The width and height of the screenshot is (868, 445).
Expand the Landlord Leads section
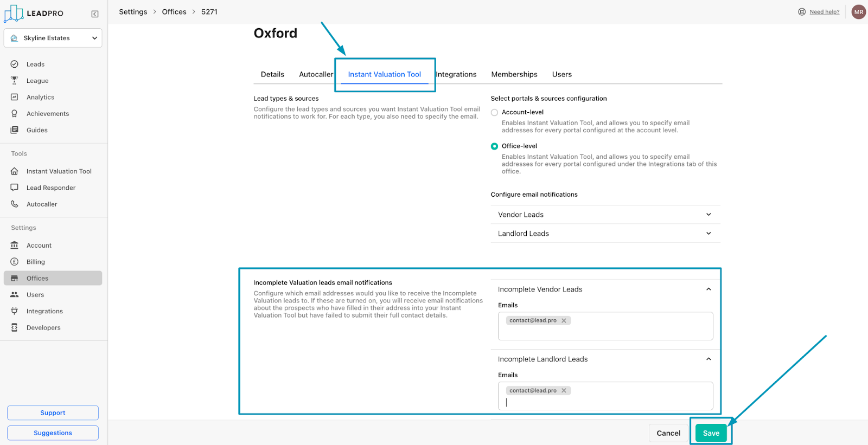(709, 234)
